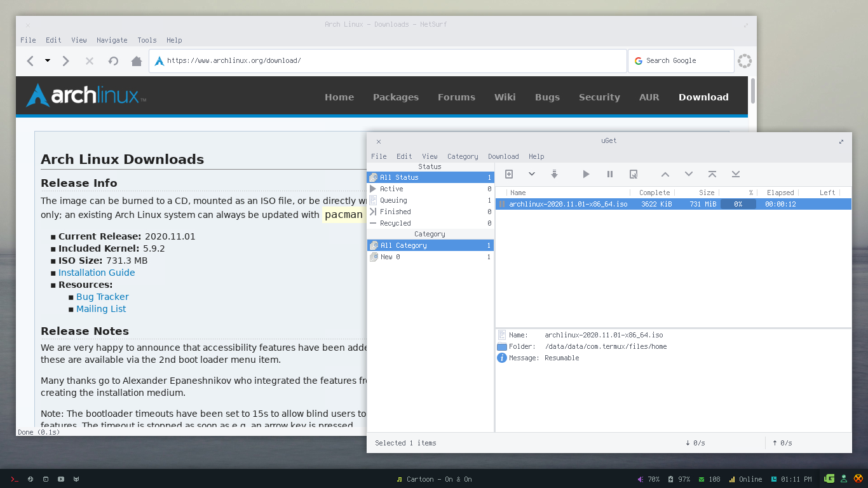Open the Tools menu in NetSurf
Screen dimensions: 868x488
tap(147, 40)
